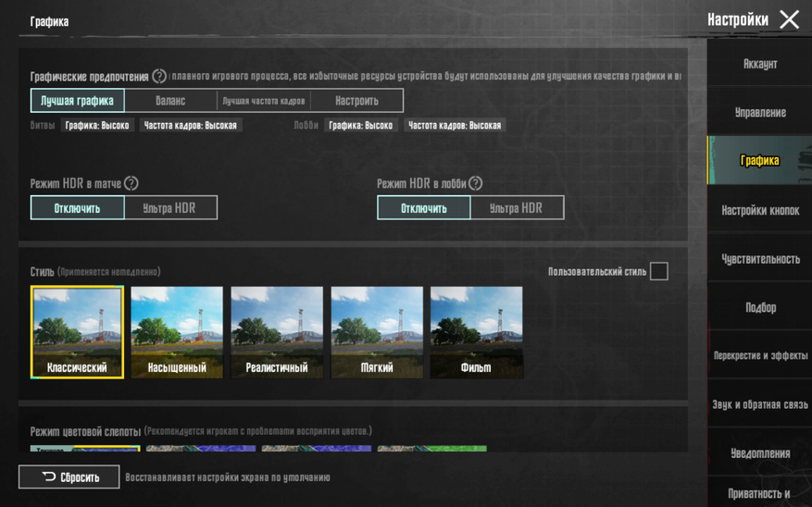The height and width of the screenshot is (507, 812).
Task: Click the Режим цветовой слепоты heading
Action: coord(85,431)
